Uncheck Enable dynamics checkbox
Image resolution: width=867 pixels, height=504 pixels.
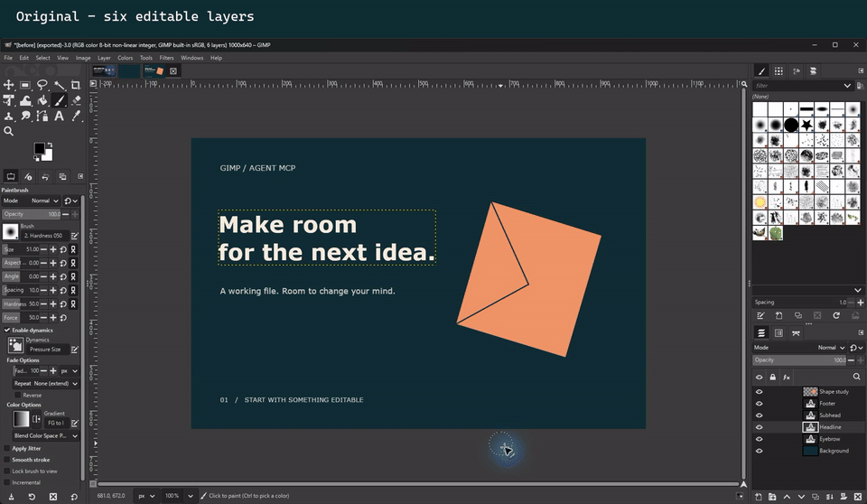click(7, 331)
